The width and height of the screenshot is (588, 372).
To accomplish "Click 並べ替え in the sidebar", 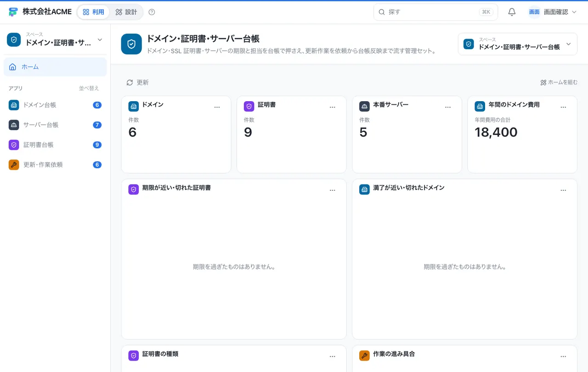I will coord(89,88).
